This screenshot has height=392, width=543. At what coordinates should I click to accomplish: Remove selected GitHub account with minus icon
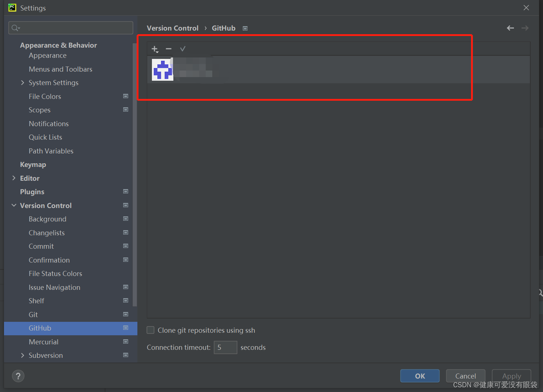point(169,49)
